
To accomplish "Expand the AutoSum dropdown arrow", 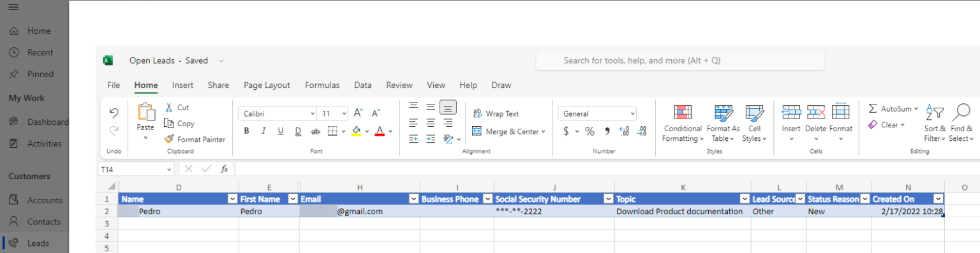I will pos(916,109).
